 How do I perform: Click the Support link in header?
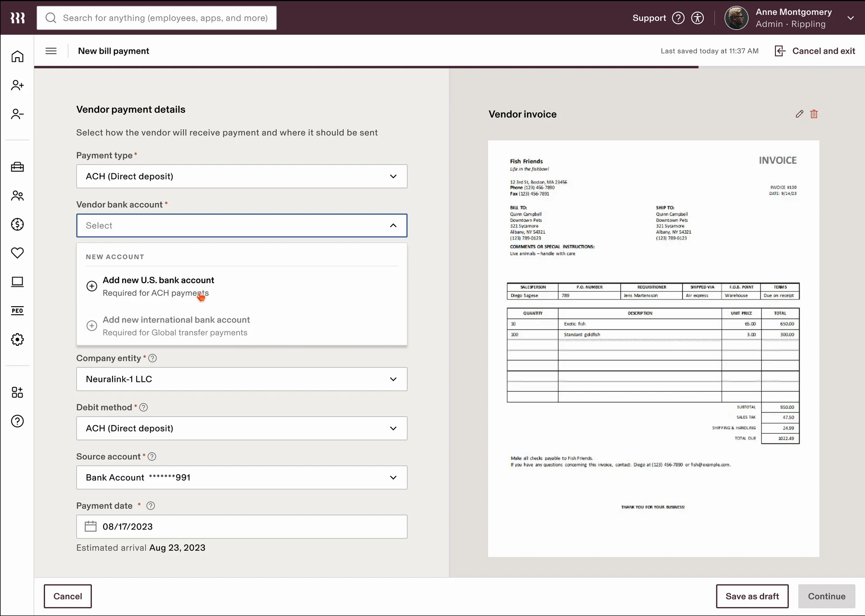649,18
